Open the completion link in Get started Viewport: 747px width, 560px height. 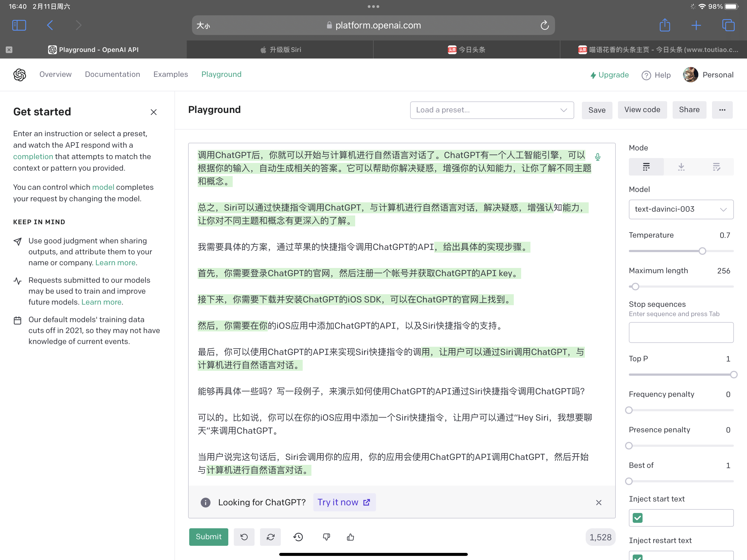[33, 156]
